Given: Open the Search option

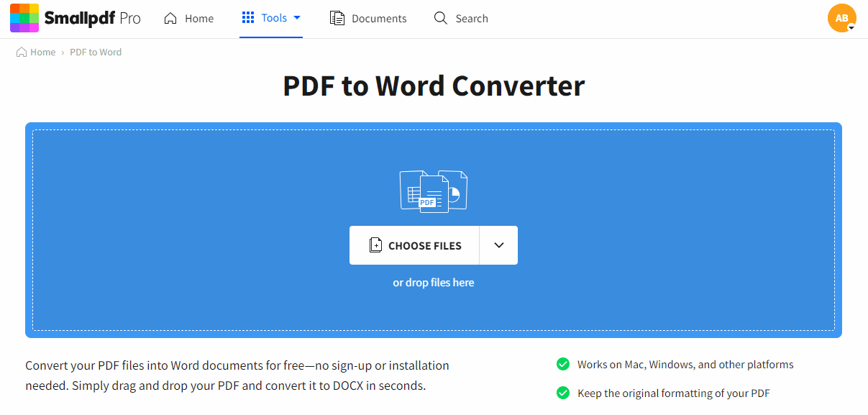Looking at the screenshot, I should pos(461,19).
